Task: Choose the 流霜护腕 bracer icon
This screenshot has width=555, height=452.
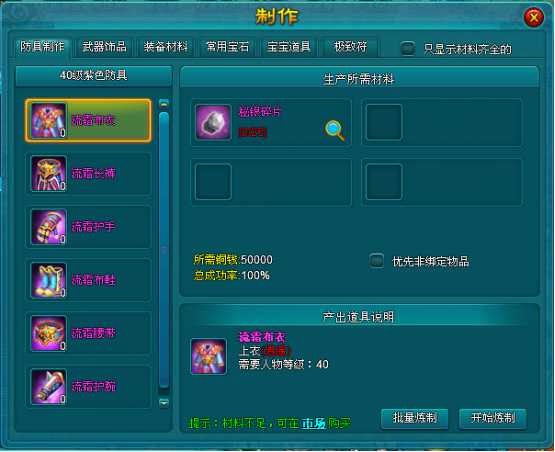Action: click(x=49, y=386)
